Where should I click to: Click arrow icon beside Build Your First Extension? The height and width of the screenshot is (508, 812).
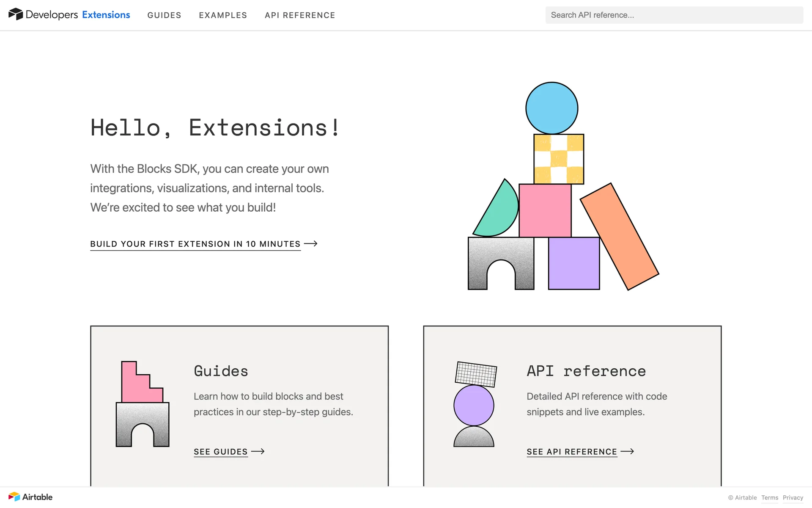click(x=311, y=243)
